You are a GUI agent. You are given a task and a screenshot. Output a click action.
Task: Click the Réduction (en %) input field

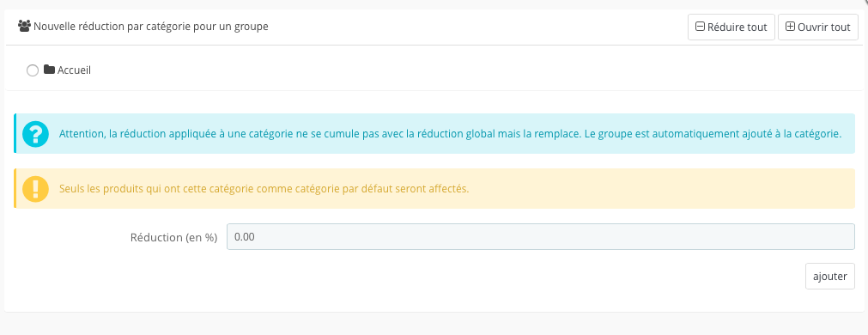(541, 237)
